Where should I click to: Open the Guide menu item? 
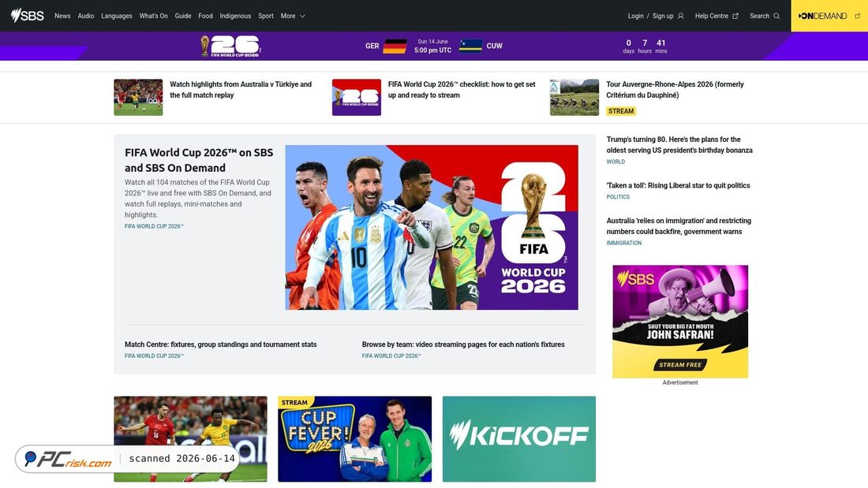coord(183,16)
